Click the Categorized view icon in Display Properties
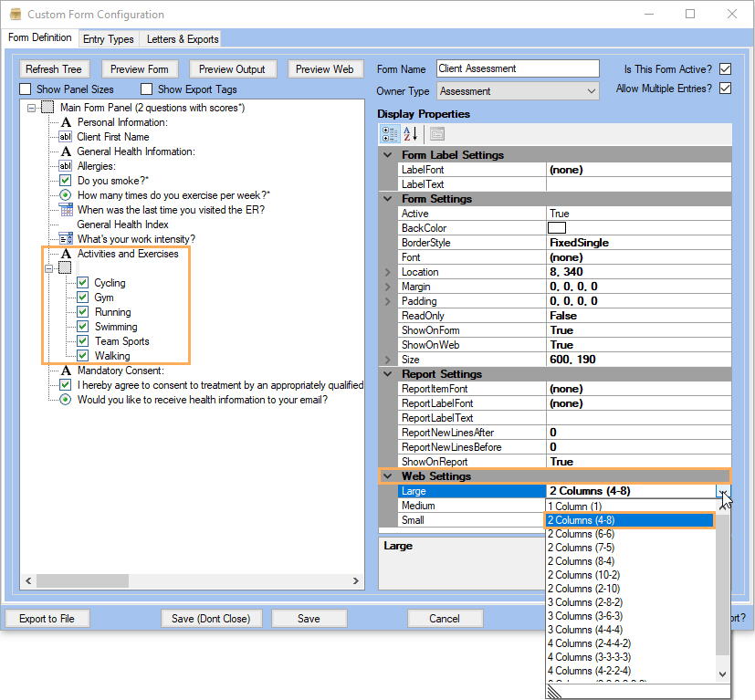 tap(390, 134)
